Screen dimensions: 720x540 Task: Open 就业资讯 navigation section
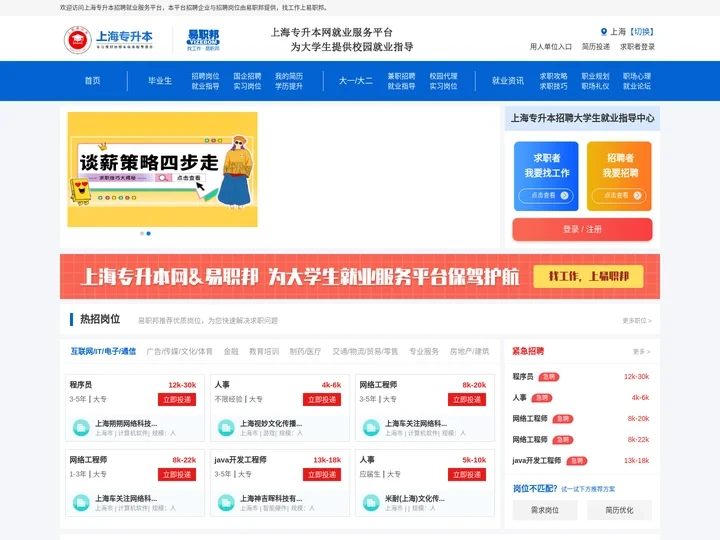click(508, 80)
